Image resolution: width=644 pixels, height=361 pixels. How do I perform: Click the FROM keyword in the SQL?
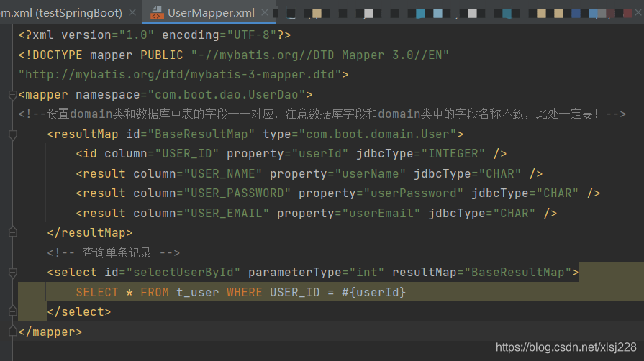(155, 292)
